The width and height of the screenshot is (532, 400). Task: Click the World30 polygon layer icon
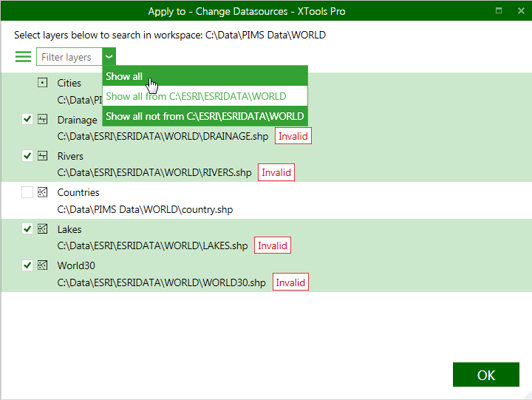[42, 265]
